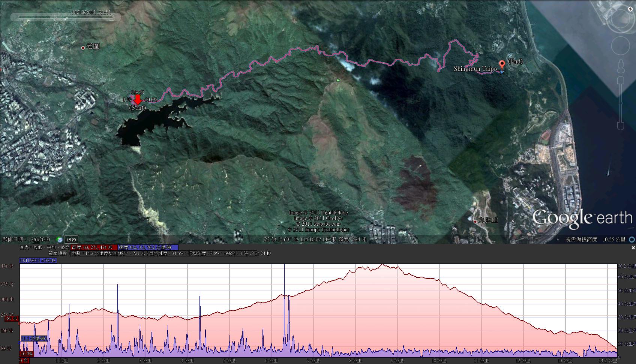The height and width of the screenshot is (364, 636).
Task: Click the 九肚山 place marker dot
Action: point(475,222)
